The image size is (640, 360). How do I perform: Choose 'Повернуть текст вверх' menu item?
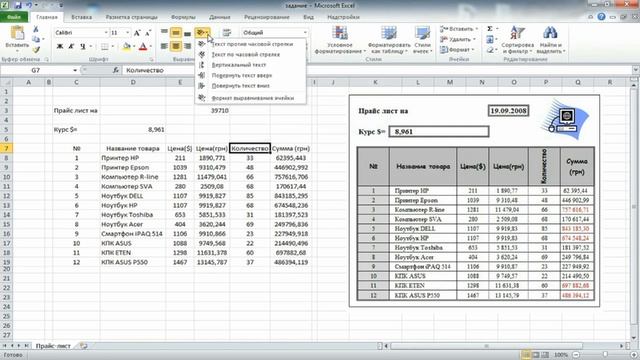(x=250, y=76)
